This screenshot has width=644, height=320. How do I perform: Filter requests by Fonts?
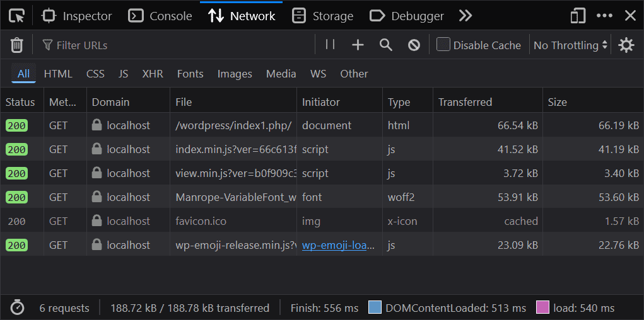(x=190, y=74)
